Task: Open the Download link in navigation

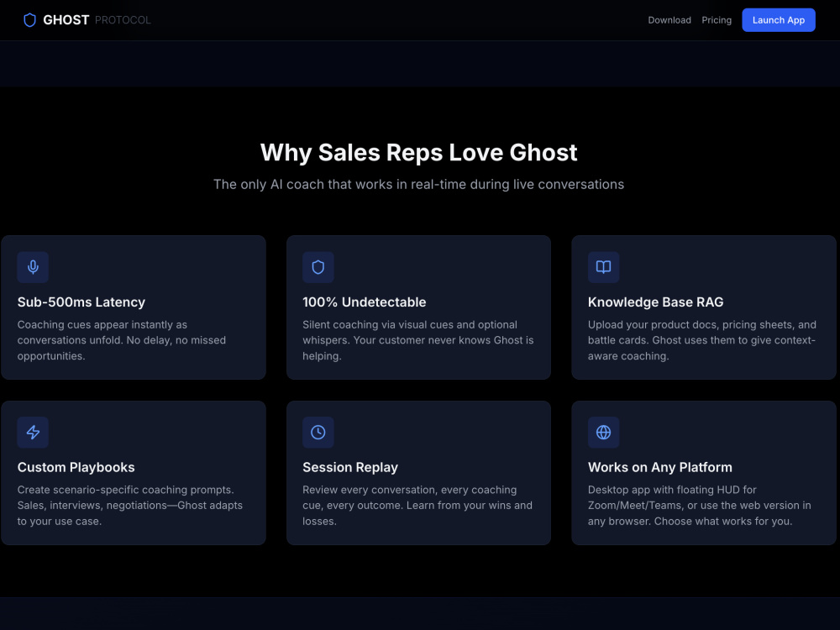Action: point(669,20)
